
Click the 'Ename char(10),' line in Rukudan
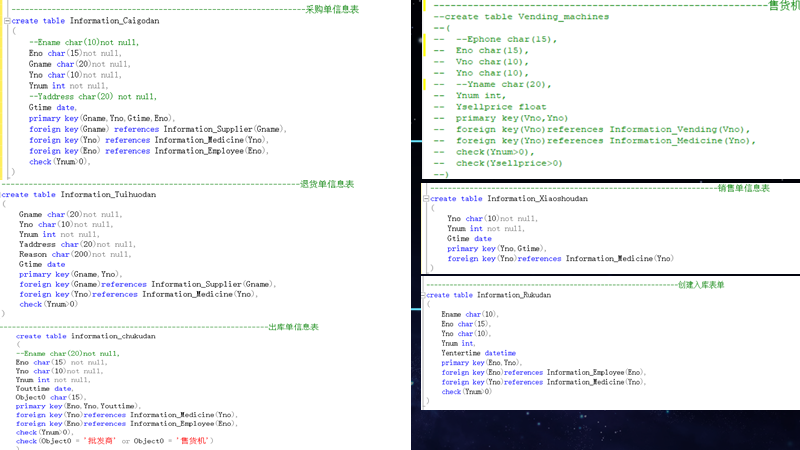pyautogui.click(x=470, y=314)
